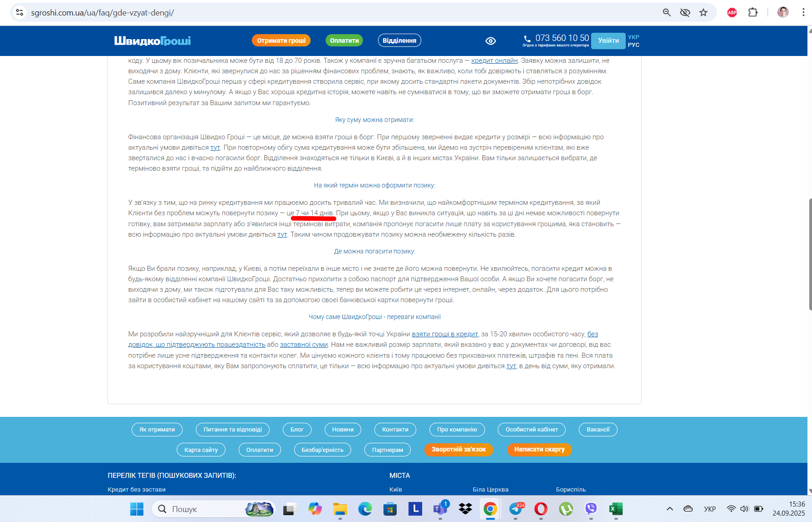Click the Зворотній зв'язок orange button
The height and width of the screenshot is (522, 812).
pyautogui.click(x=459, y=450)
